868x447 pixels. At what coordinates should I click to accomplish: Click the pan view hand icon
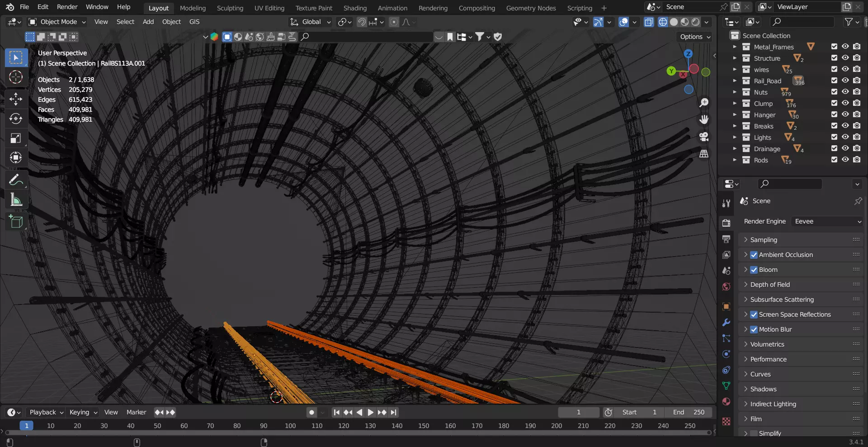[x=704, y=120]
